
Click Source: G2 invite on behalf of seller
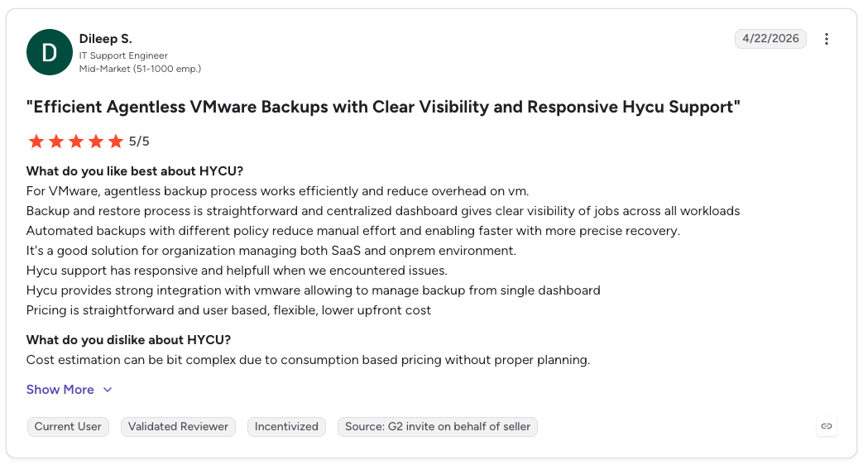click(438, 427)
